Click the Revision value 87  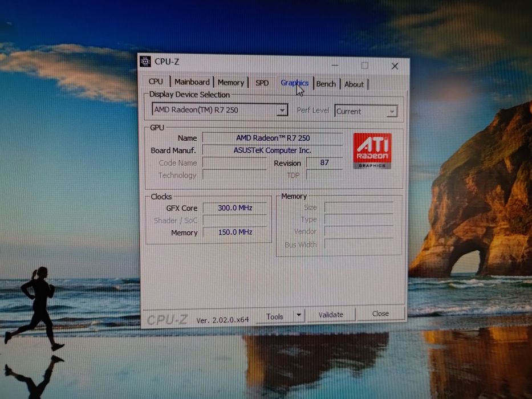point(324,163)
